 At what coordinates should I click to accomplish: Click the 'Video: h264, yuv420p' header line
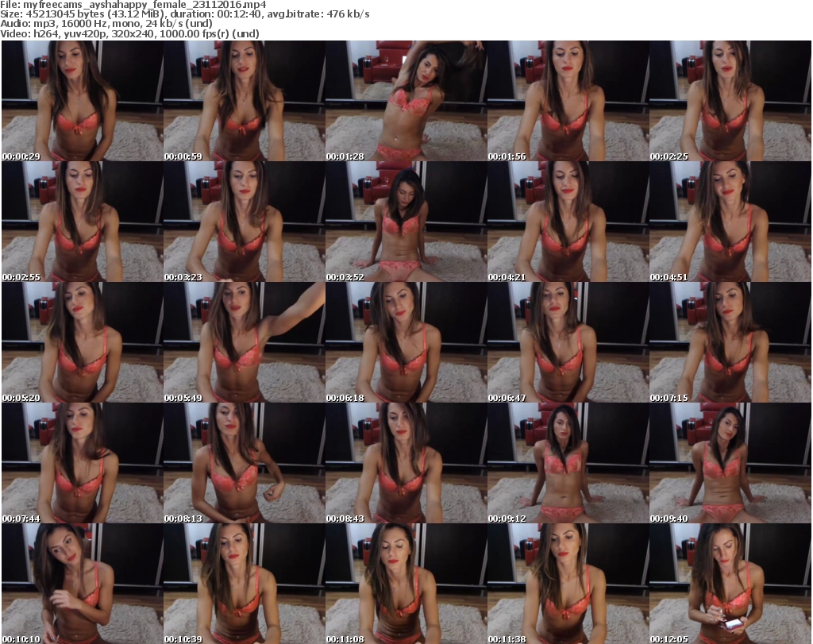tap(129, 33)
